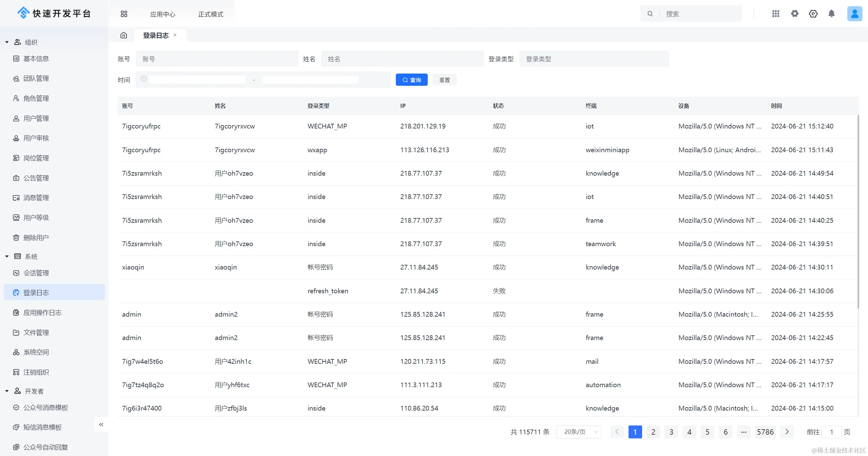This screenshot has height=456, width=868.
Task: Close the 登录日志 tab
Action: point(175,35)
